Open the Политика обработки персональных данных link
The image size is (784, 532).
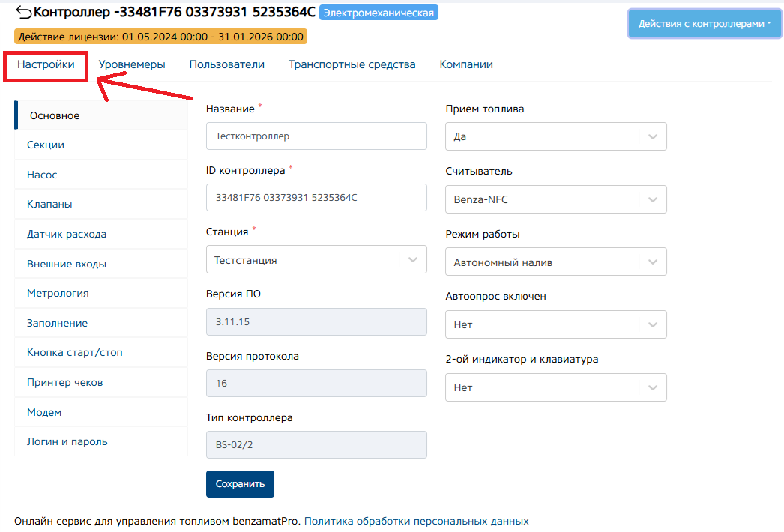[417, 521]
